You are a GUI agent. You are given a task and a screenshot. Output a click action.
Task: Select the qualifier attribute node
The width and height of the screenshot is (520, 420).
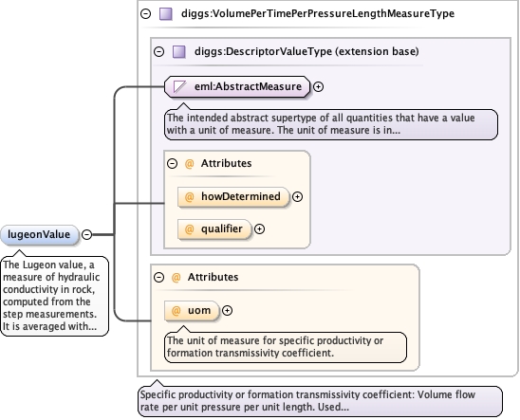[214, 228]
